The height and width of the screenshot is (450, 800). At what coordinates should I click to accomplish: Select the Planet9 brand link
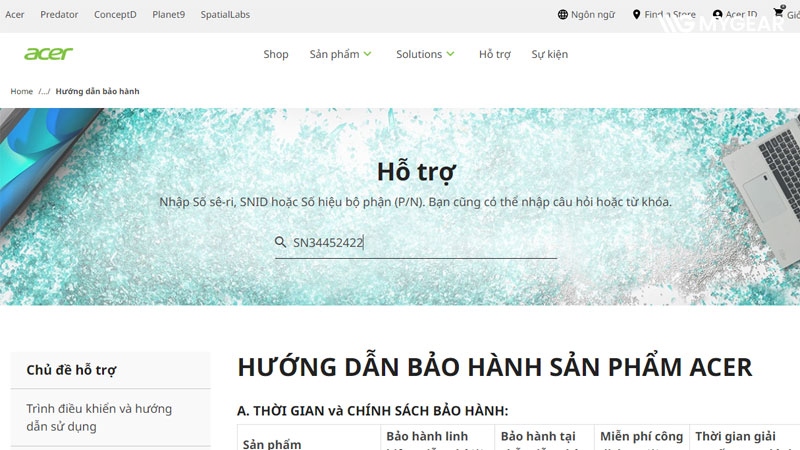click(x=168, y=14)
